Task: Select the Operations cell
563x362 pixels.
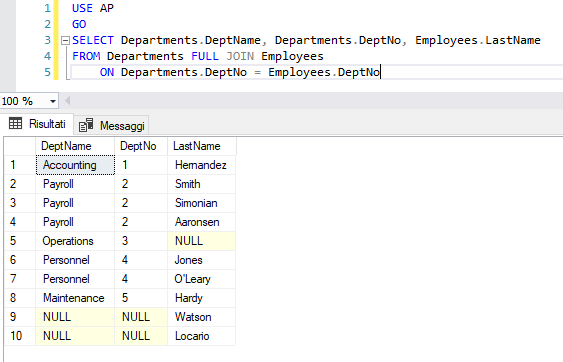Action: (x=75, y=241)
